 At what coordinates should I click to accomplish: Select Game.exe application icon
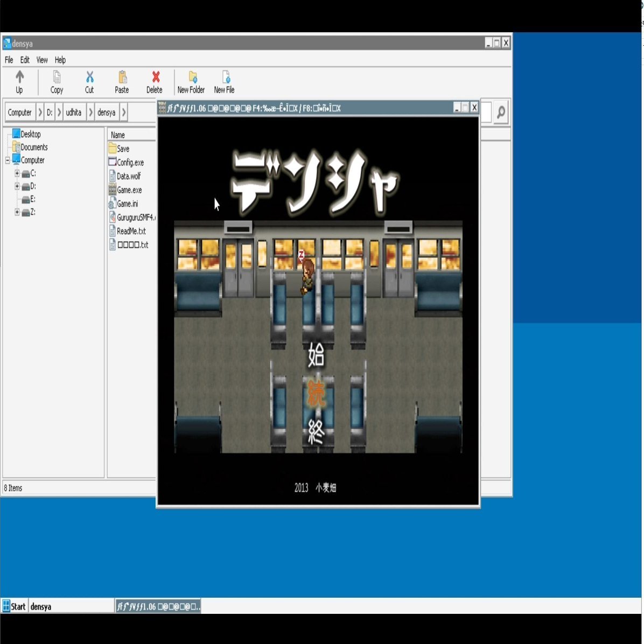(x=112, y=190)
